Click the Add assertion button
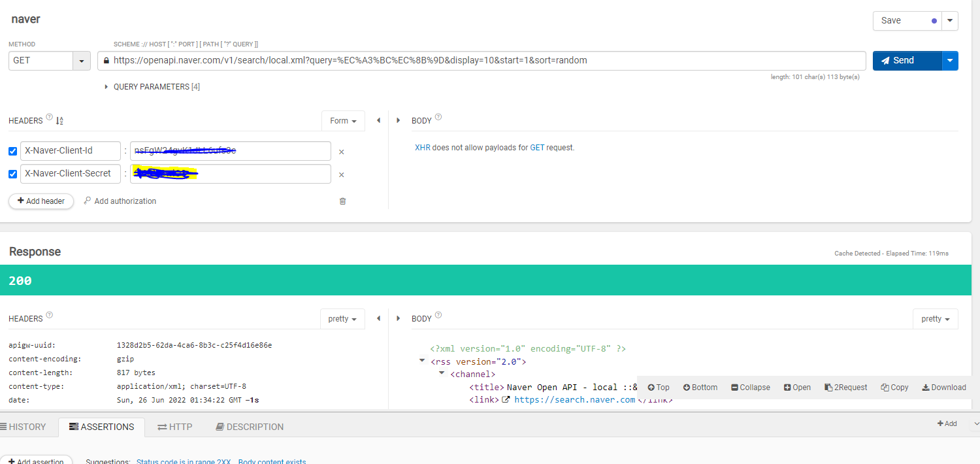The height and width of the screenshot is (464, 980). [38, 459]
